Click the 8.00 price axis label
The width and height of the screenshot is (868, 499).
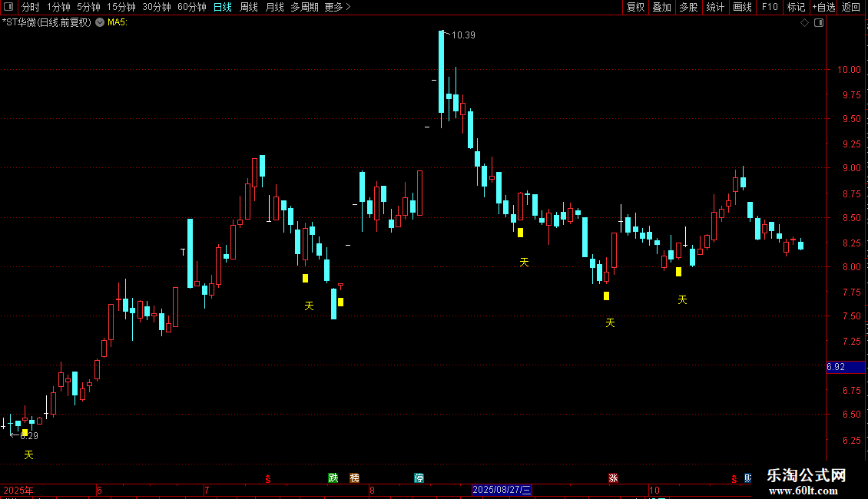(851, 266)
